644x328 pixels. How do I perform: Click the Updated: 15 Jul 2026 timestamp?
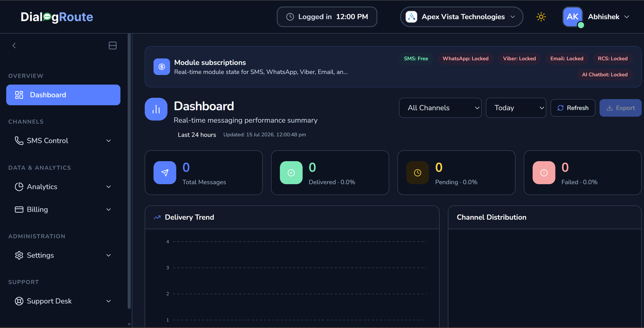[264, 135]
